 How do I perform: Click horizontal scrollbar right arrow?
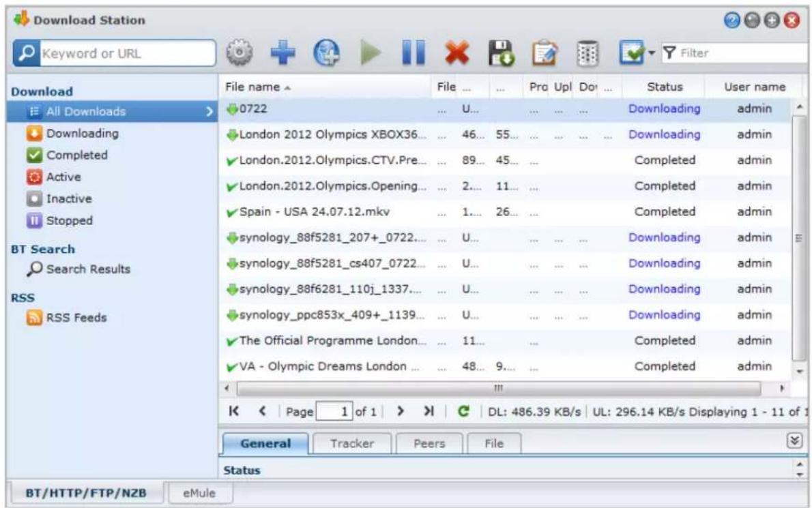point(781,388)
